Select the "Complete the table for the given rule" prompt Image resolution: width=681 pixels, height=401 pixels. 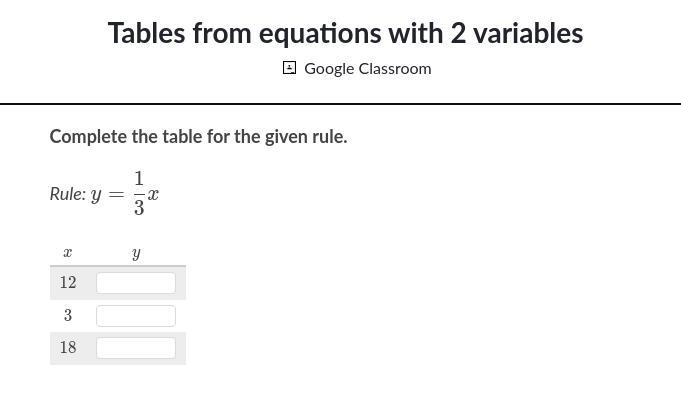[198, 136]
